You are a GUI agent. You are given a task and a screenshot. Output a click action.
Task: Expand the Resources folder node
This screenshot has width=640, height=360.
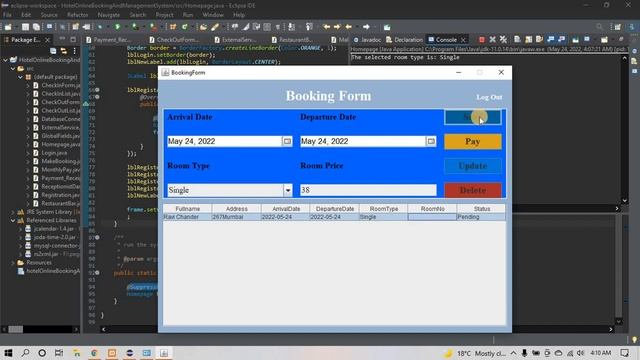(13, 262)
